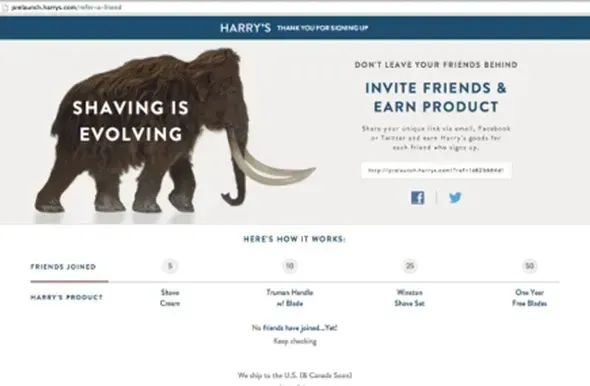Click the friends joined progress bar
The width and height of the screenshot is (590, 386).
click(295, 281)
